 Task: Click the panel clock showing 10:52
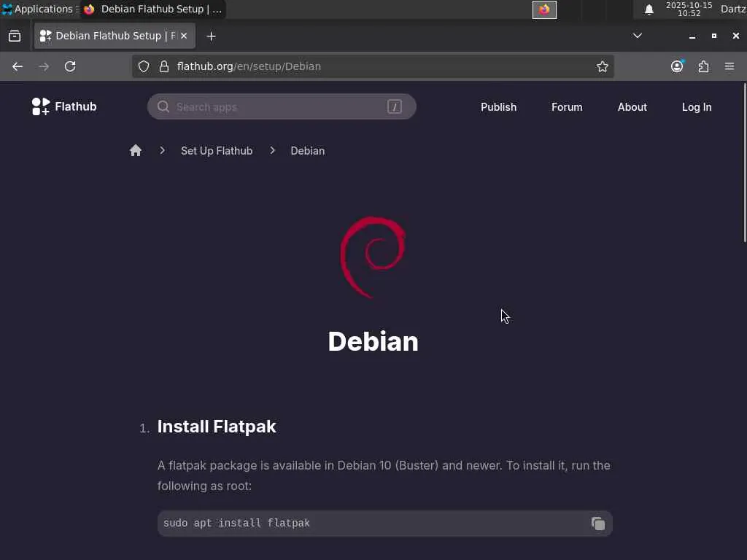pyautogui.click(x=689, y=9)
